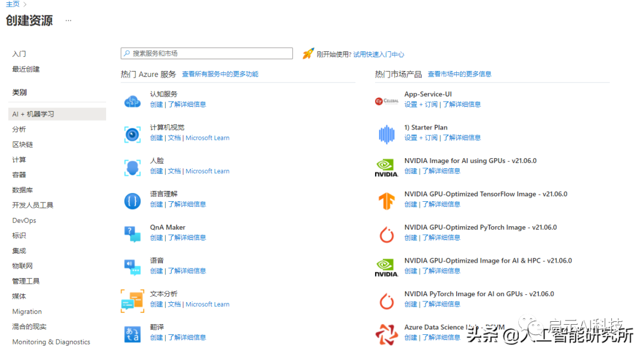Click the 认知服务 cloud brain icon

[x=132, y=101]
